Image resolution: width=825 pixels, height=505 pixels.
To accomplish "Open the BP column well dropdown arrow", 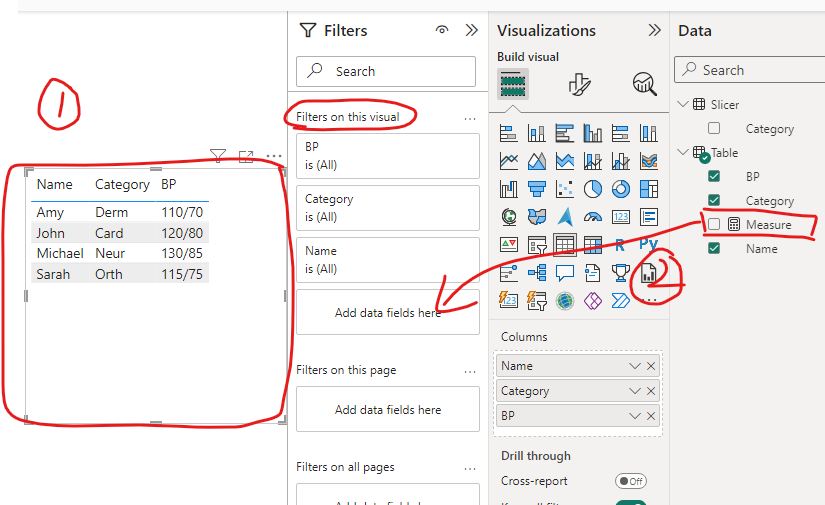I will pos(635,416).
